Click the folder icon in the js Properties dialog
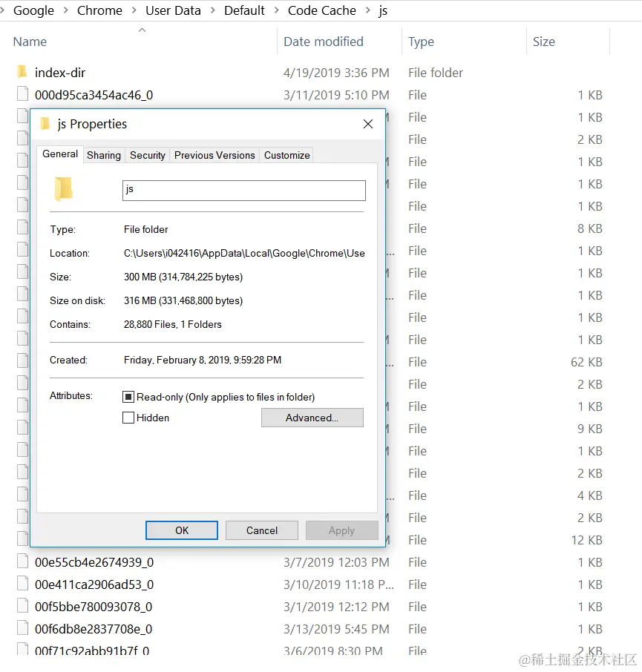642x672 pixels. (63, 188)
